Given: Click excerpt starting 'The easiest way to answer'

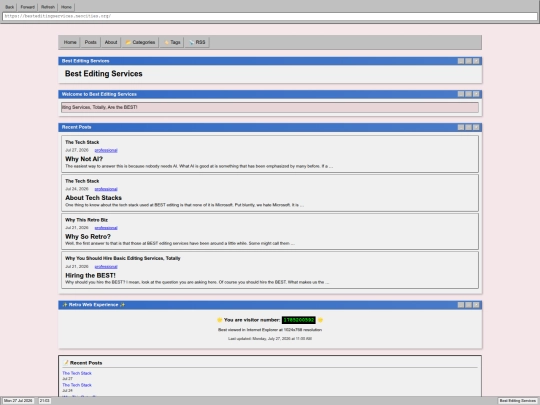Looking at the screenshot, I should click(199, 166).
